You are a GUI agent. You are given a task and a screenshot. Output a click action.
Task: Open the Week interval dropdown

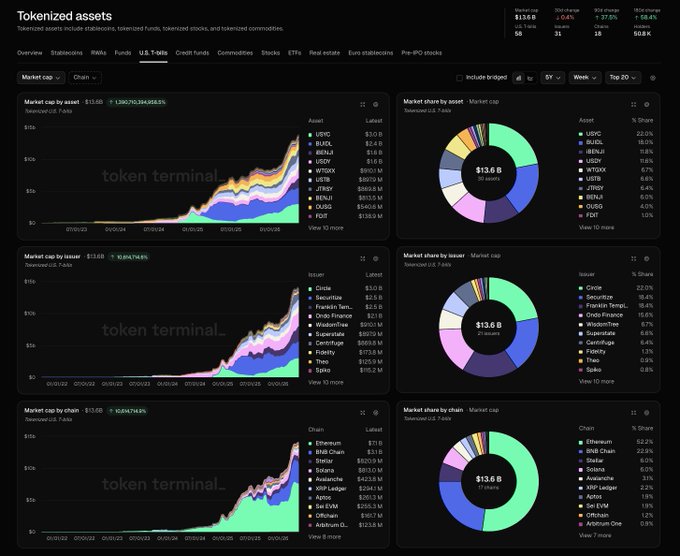[585, 78]
